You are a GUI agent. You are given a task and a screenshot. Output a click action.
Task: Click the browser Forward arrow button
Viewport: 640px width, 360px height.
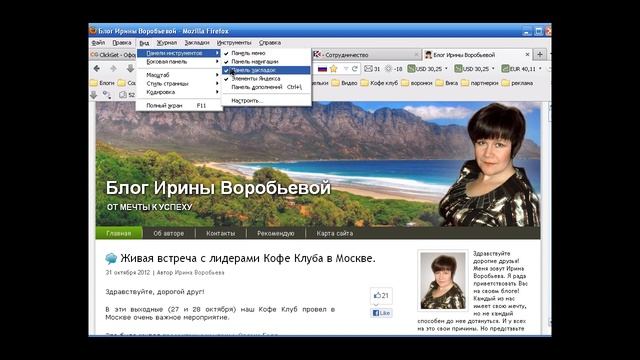[113, 69]
